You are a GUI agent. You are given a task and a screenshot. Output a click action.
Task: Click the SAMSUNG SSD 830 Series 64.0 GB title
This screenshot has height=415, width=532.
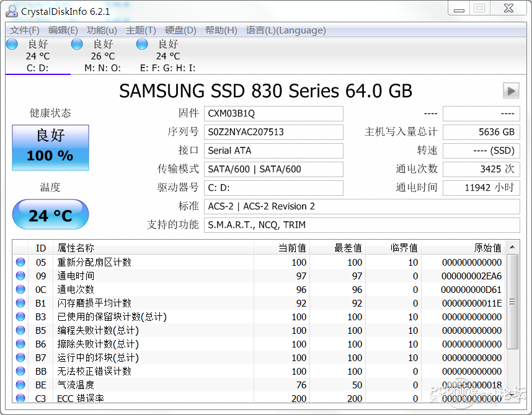pos(265,91)
